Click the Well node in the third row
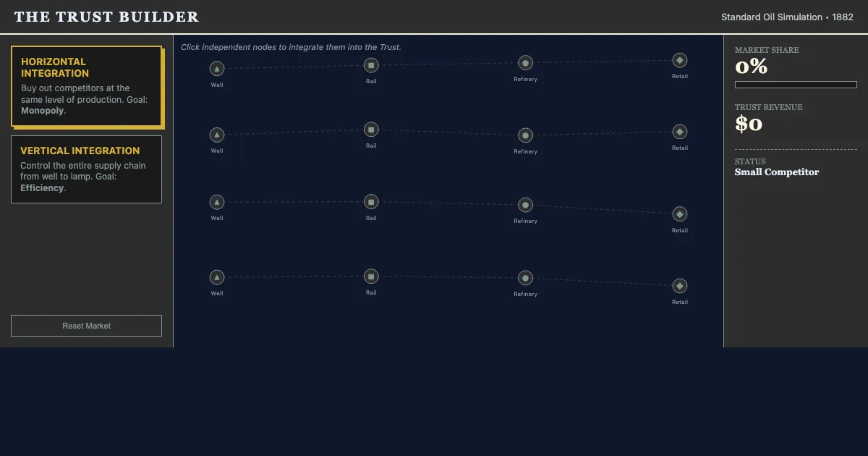This screenshot has width=868, height=456. click(x=217, y=202)
